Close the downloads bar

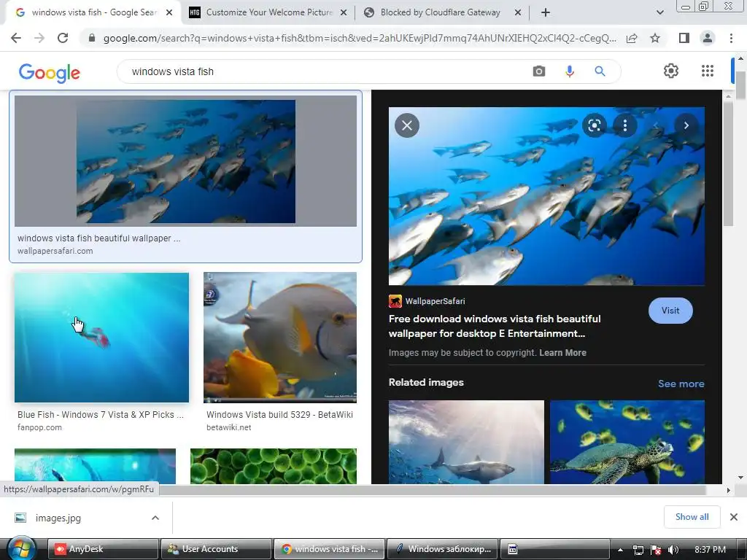coord(734,517)
